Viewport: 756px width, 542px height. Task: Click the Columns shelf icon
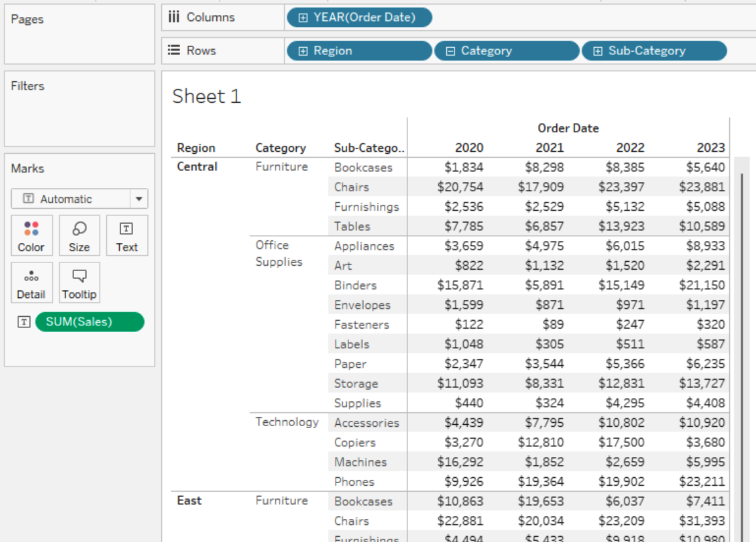click(174, 17)
